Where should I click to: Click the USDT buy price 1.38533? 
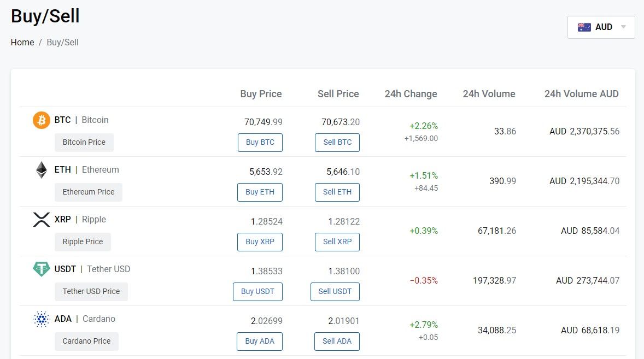point(267,271)
